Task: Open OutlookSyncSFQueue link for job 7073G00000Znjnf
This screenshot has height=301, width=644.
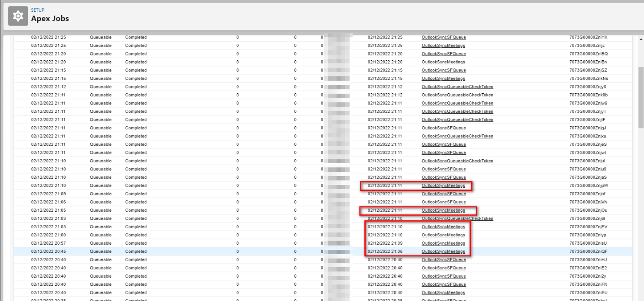Action: 443,194
